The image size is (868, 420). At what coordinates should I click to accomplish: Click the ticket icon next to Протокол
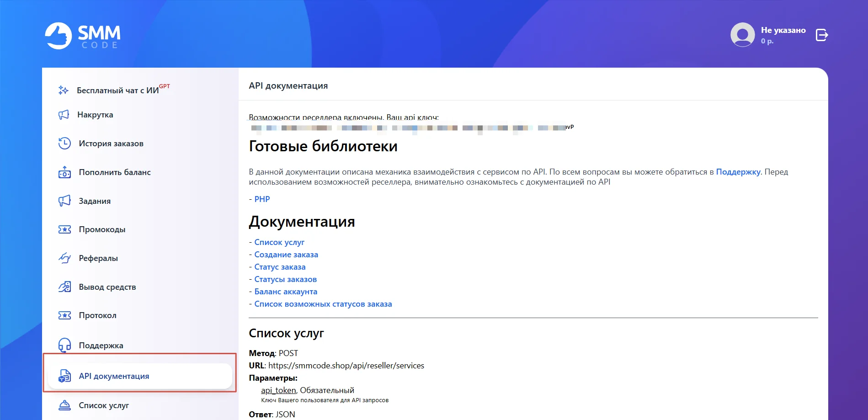(64, 315)
